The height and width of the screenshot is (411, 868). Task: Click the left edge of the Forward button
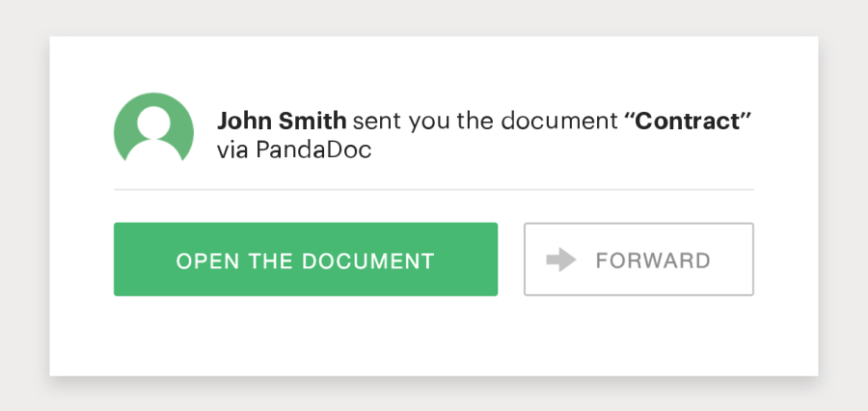click(x=527, y=260)
